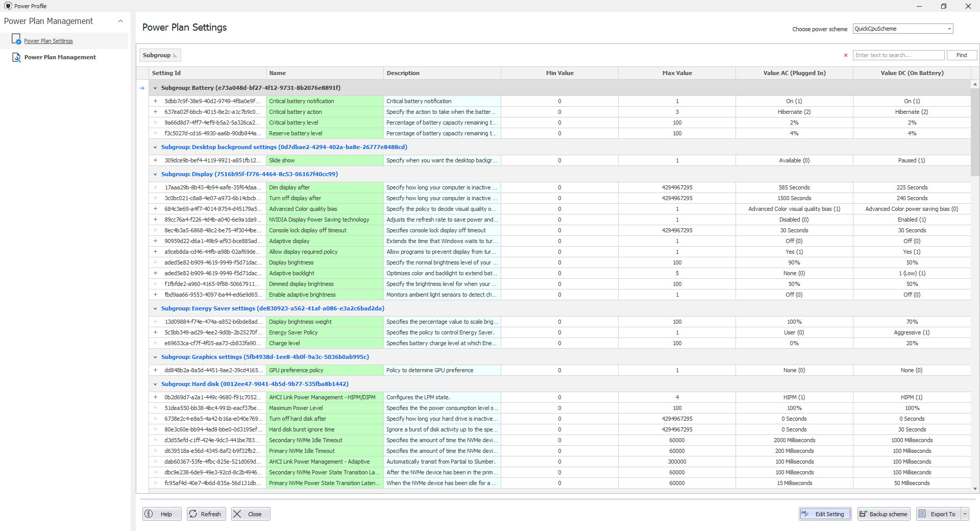Select the Turn off display after name cell
980x531 pixels.
[325, 198]
